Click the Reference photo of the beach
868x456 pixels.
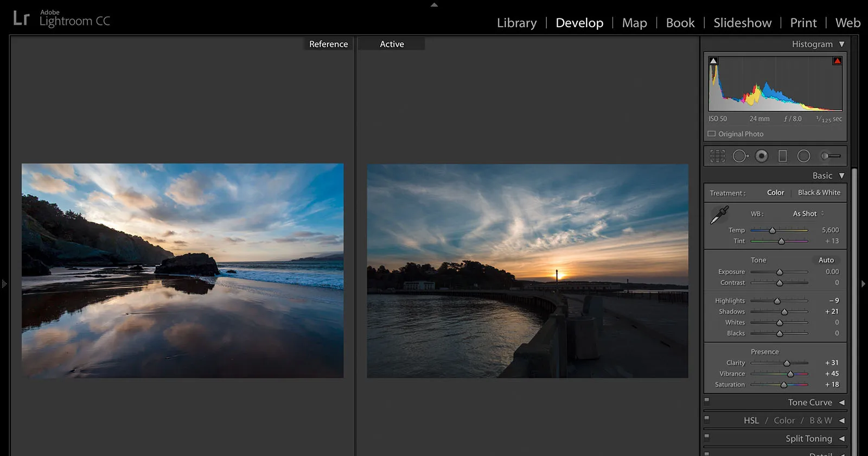[x=182, y=270]
